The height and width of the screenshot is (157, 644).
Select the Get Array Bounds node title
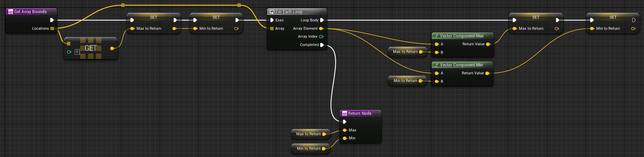pos(30,12)
